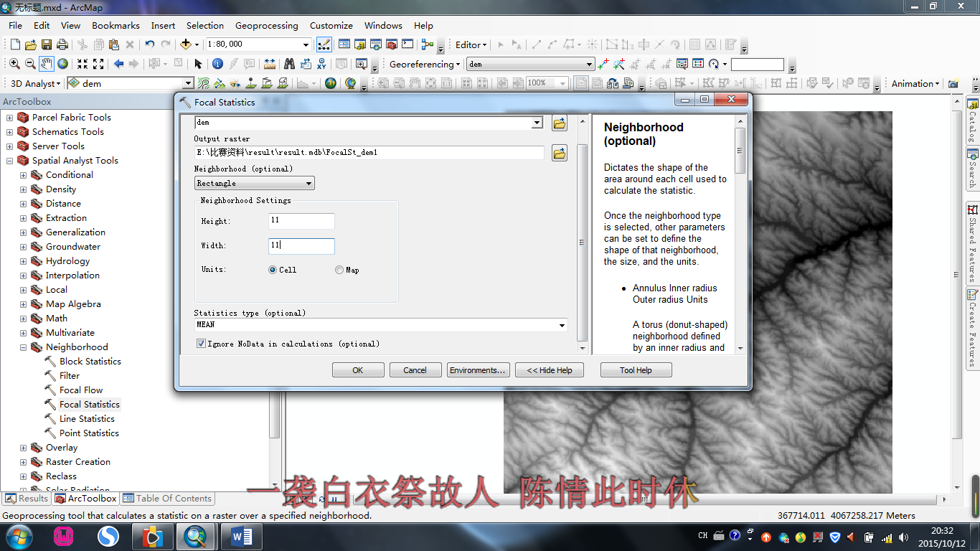This screenshot has height=551, width=980.
Task: Select the Zoom In tool
Action: (x=14, y=62)
